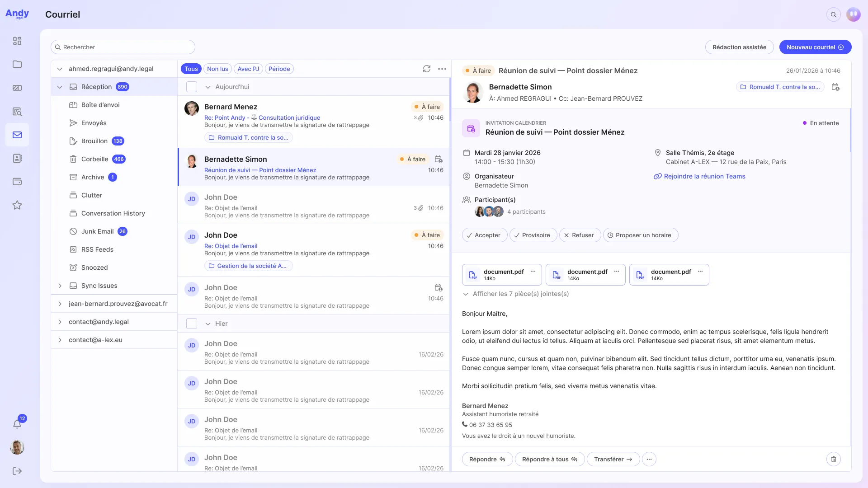868x488 pixels.
Task: Open the RSS Feeds folder
Action: [114, 249]
